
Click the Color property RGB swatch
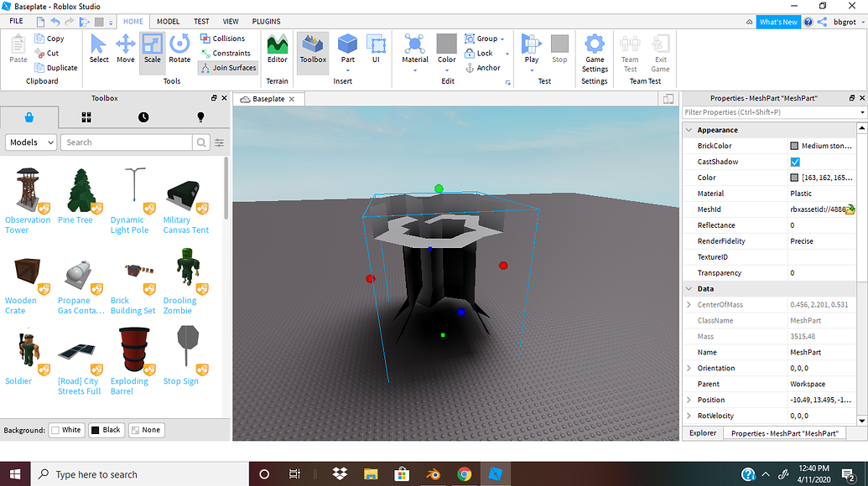tap(794, 178)
